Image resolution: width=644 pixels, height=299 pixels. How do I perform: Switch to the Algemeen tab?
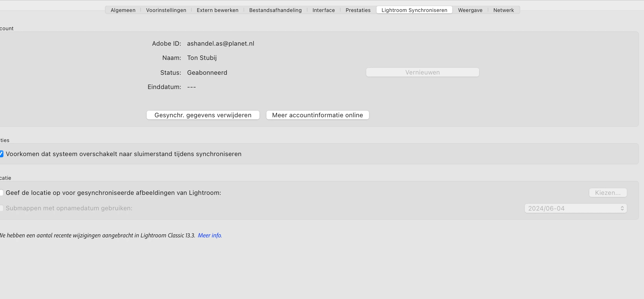[123, 10]
